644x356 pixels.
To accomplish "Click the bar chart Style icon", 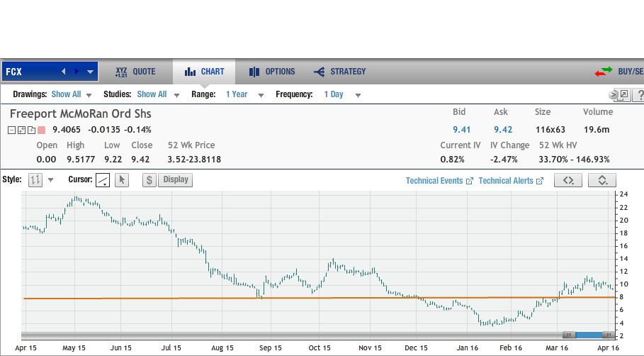I will click(35, 179).
